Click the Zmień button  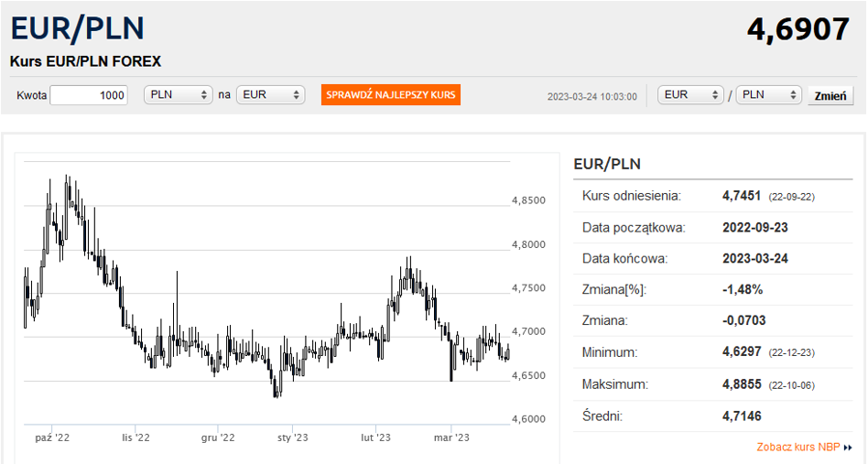830,96
